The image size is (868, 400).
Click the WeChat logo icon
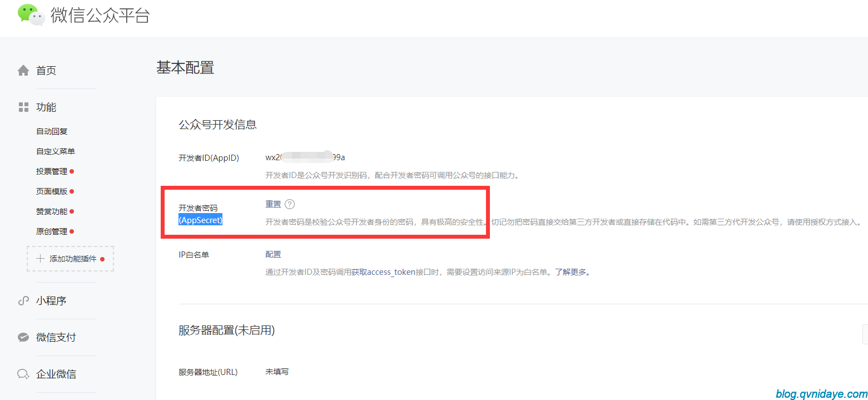point(31,14)
